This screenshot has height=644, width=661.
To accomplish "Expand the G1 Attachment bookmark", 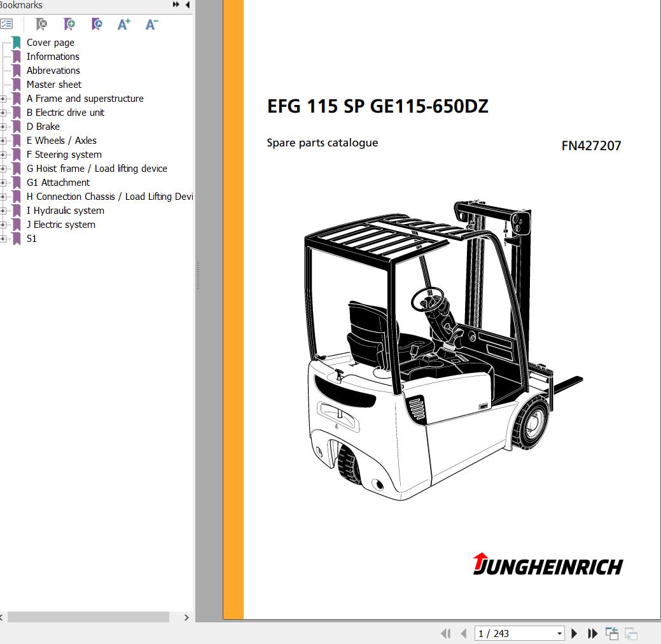I will point(3,183).
